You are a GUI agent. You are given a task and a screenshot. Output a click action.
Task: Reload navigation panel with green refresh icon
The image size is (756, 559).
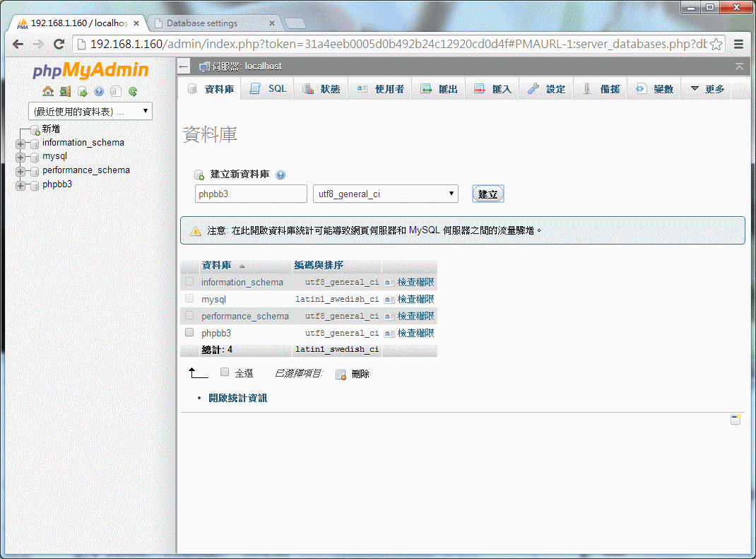click(133, 91)
